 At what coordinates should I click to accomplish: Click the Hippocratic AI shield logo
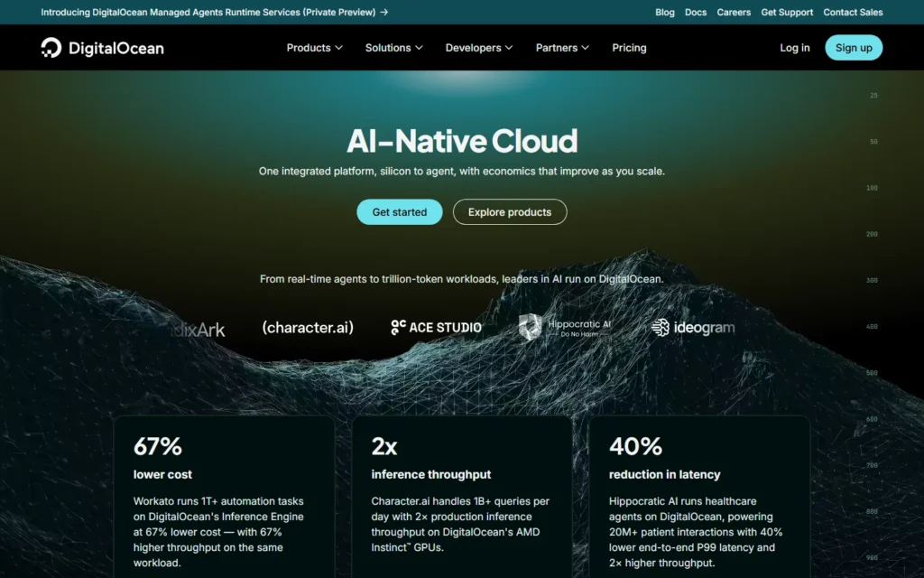point(530,327)
